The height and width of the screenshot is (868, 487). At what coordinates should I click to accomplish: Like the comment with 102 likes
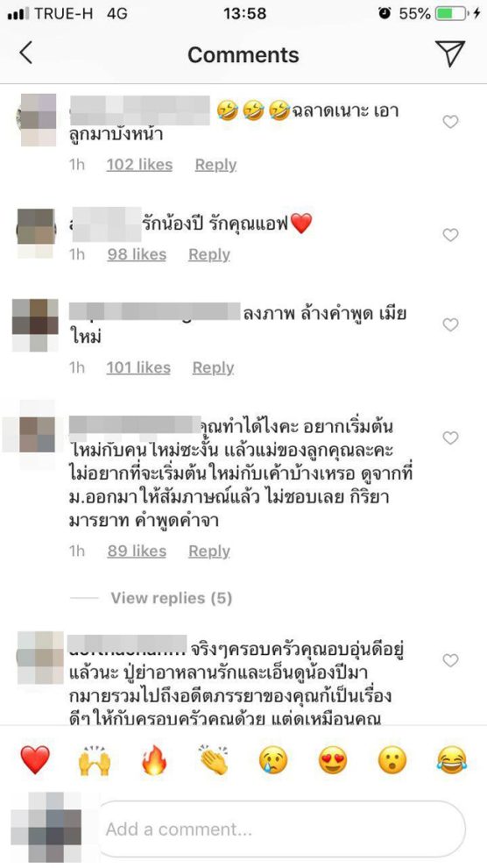click(x=450, y=121)
